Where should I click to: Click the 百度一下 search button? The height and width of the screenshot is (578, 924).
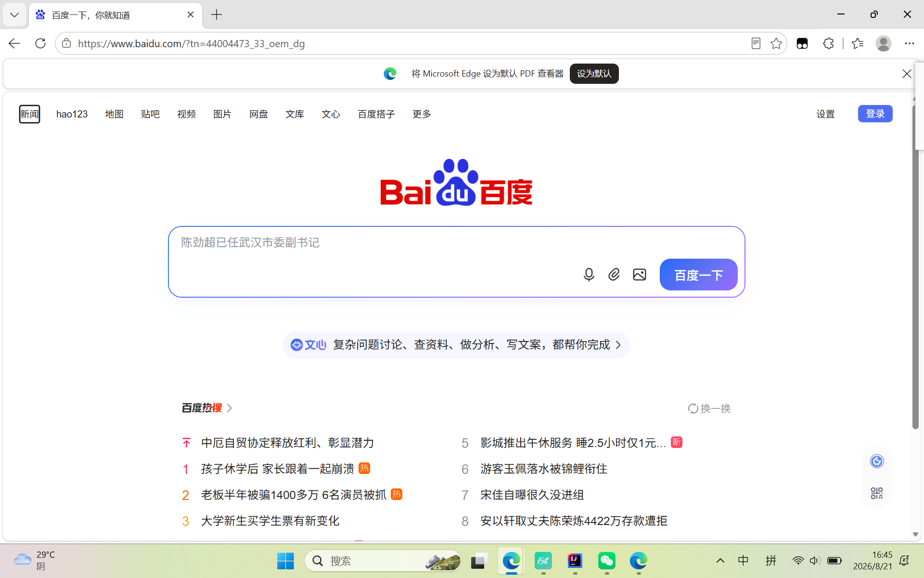click(x=698, y=275)
